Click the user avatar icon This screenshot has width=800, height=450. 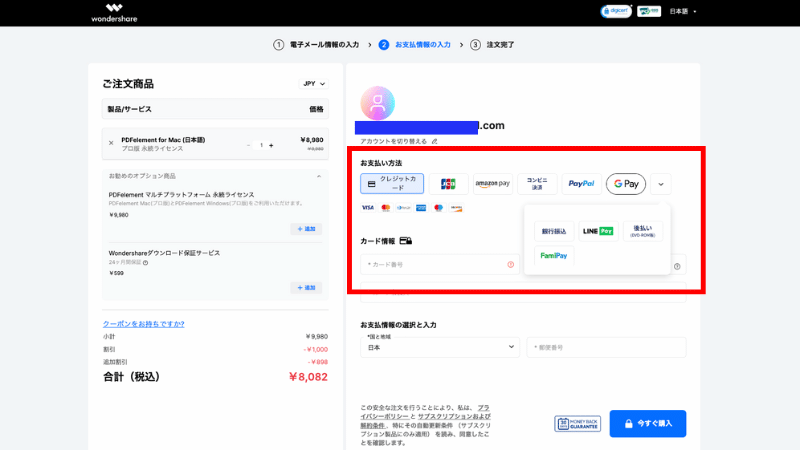click(378, 104)
